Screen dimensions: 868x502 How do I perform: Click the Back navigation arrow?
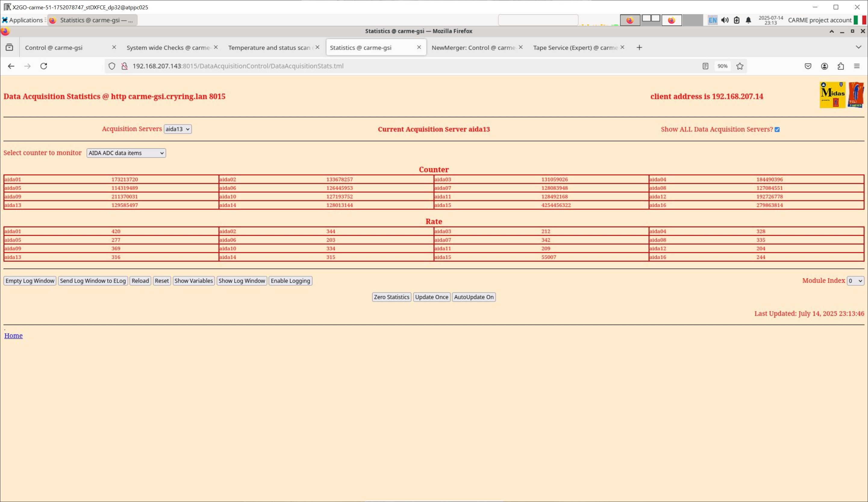tap(11, 66)
